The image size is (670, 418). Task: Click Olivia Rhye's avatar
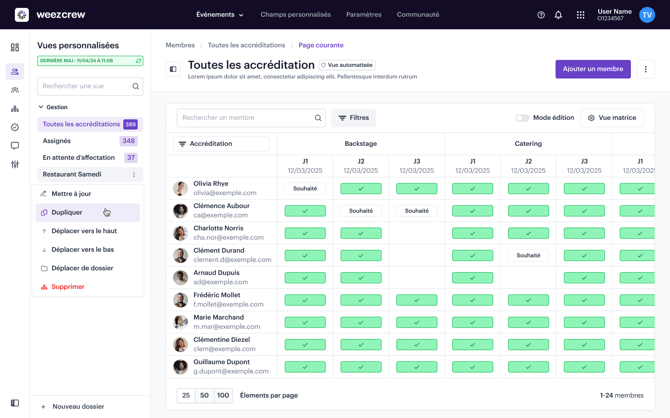coord(180,188)
